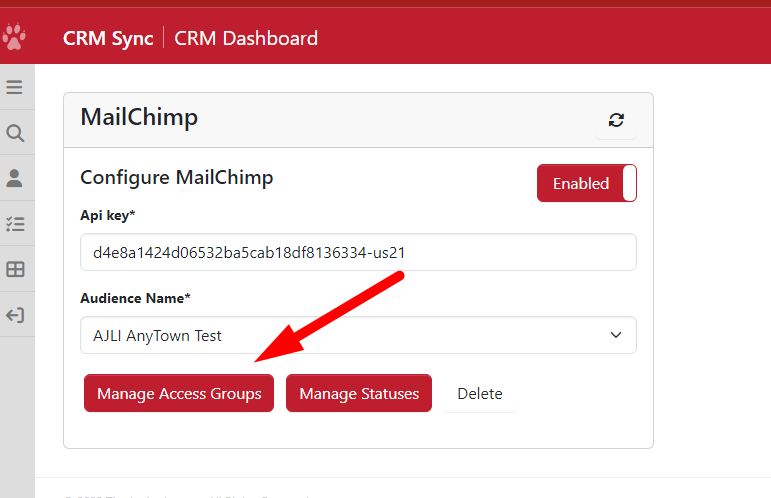Click Manage Access Groups button
This screenshot has width=771, height=498.
pyautogui.click(x=179, y=393)
